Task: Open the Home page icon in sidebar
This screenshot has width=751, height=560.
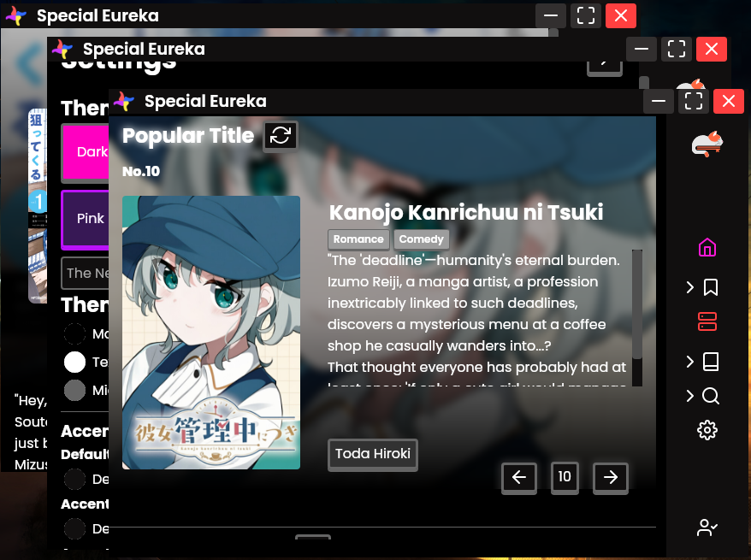Action: (707, 247)
